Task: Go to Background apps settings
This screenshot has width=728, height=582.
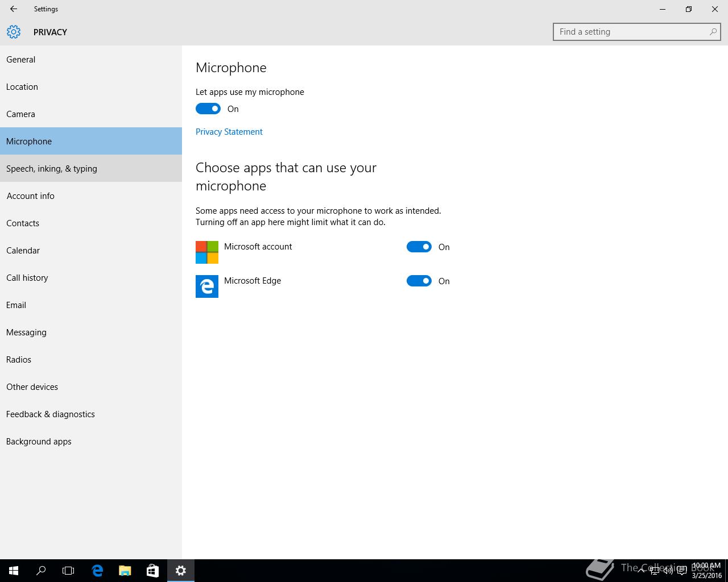Action: pyautogui.click(x=39, y=442)
